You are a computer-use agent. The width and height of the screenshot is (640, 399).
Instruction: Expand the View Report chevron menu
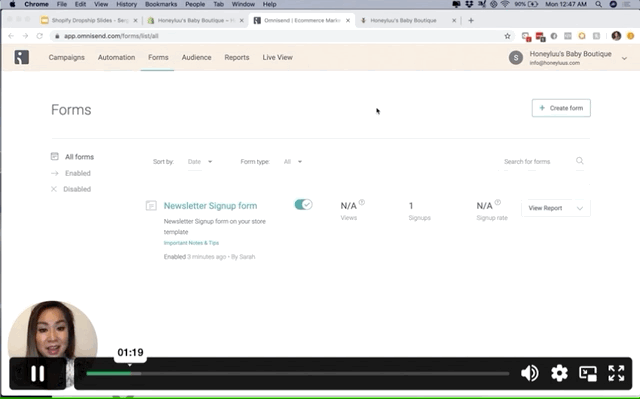click(x=580, y=208)
